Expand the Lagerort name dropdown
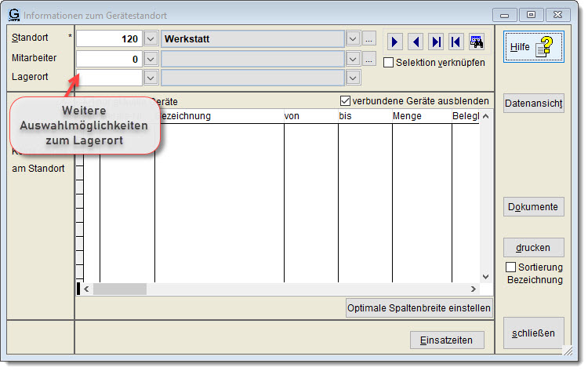This screenshot has width=588, height=371. (353, 78)
